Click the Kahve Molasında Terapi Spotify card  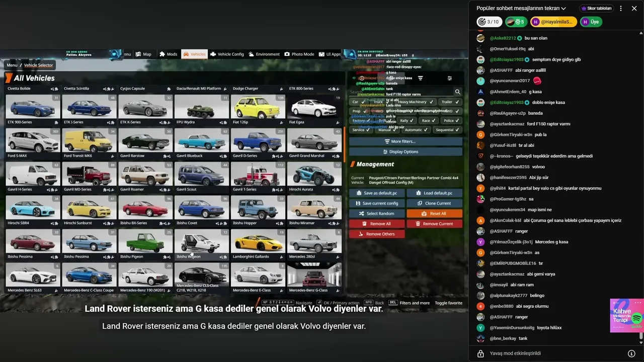(627, 315)
